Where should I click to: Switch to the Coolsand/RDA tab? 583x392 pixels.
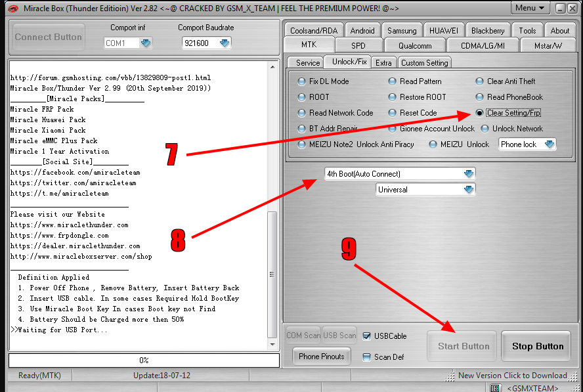(314, 30)
